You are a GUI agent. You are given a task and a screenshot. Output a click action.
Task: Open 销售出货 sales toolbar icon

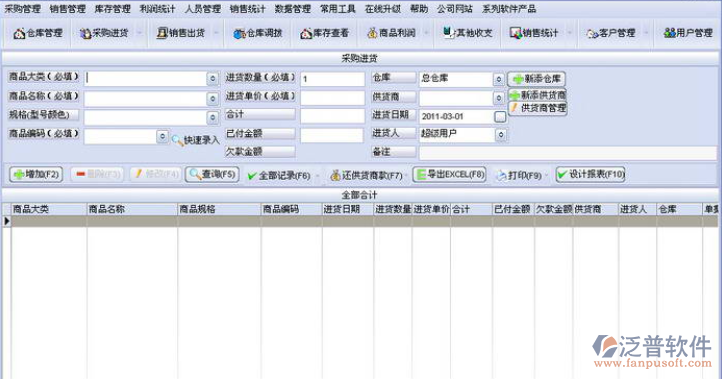162,33
